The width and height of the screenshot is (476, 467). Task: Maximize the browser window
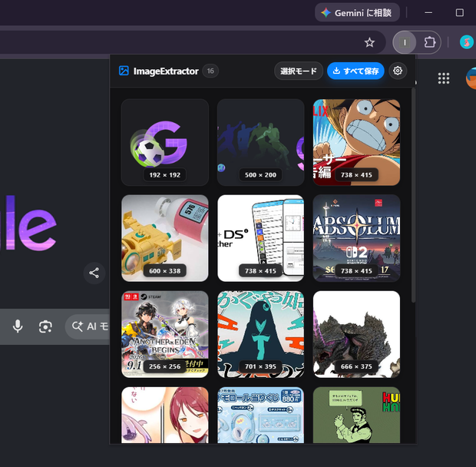click(x=460, y=13)
